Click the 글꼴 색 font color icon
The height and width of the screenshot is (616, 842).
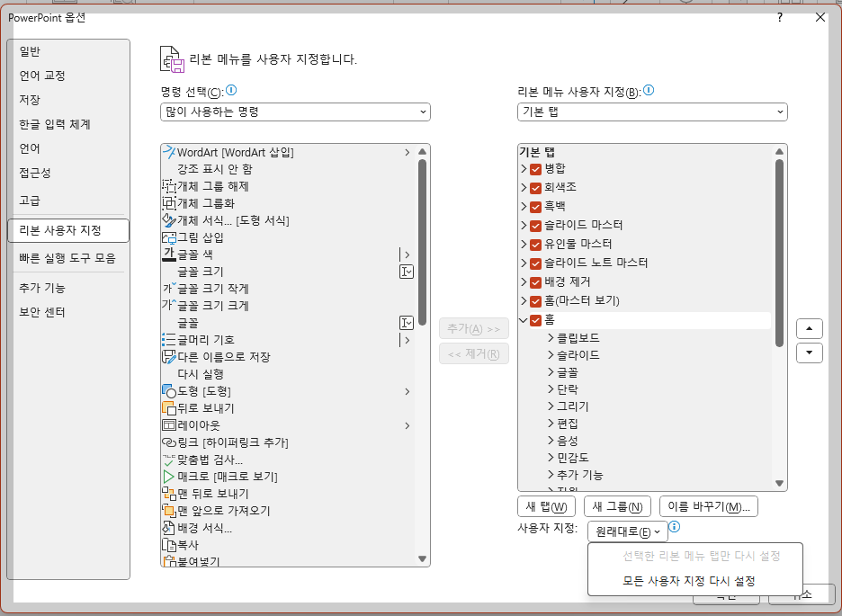click(169, 254)
